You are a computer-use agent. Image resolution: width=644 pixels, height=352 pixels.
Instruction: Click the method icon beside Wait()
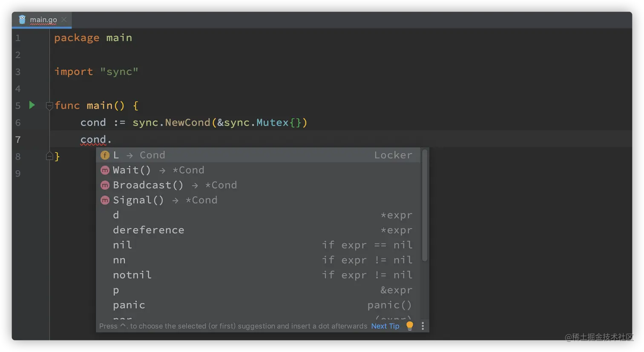tap(105, 170)
